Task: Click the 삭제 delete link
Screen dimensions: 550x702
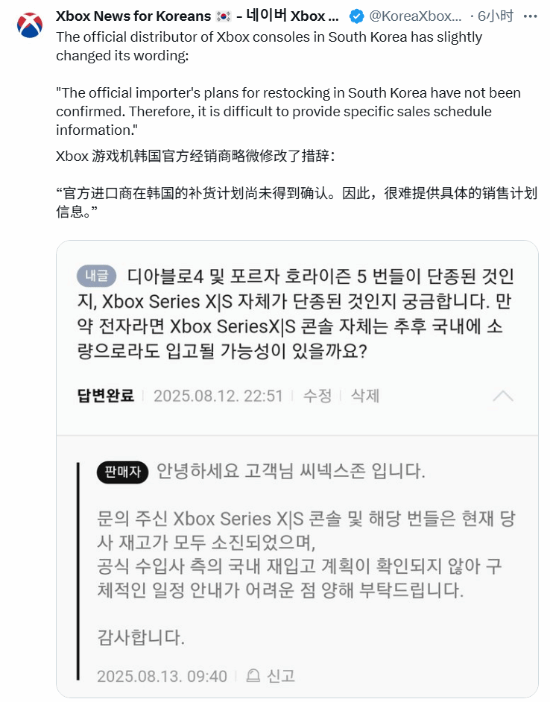Action: point(365,396)
